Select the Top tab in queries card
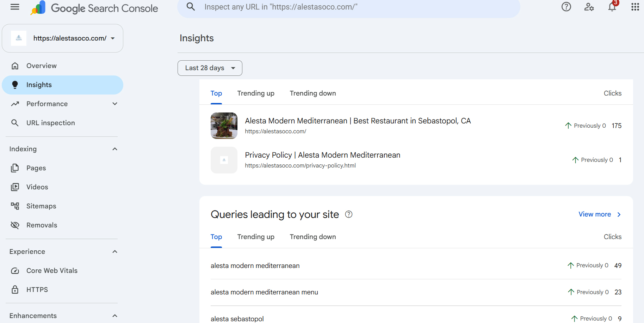The height and width of the screenshot is (323, 644). (x=216, y=237)
